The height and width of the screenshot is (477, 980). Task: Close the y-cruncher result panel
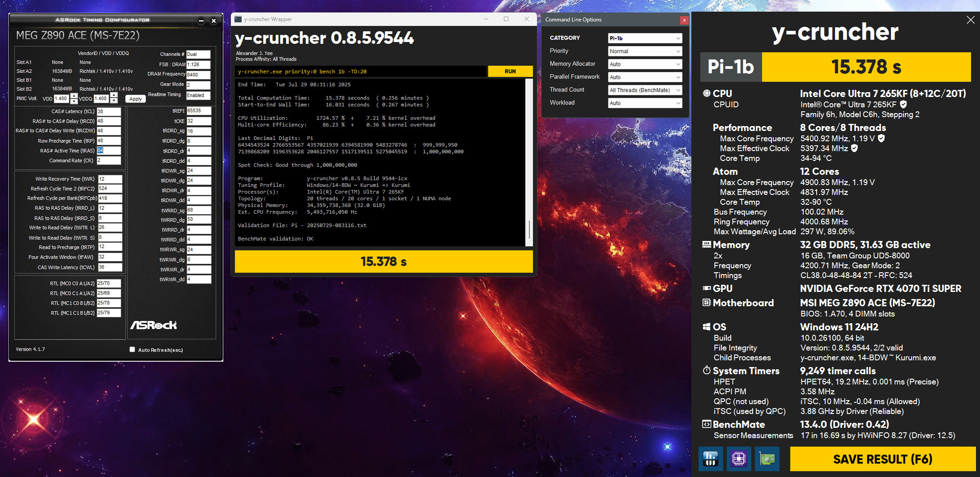click(970, 20)
